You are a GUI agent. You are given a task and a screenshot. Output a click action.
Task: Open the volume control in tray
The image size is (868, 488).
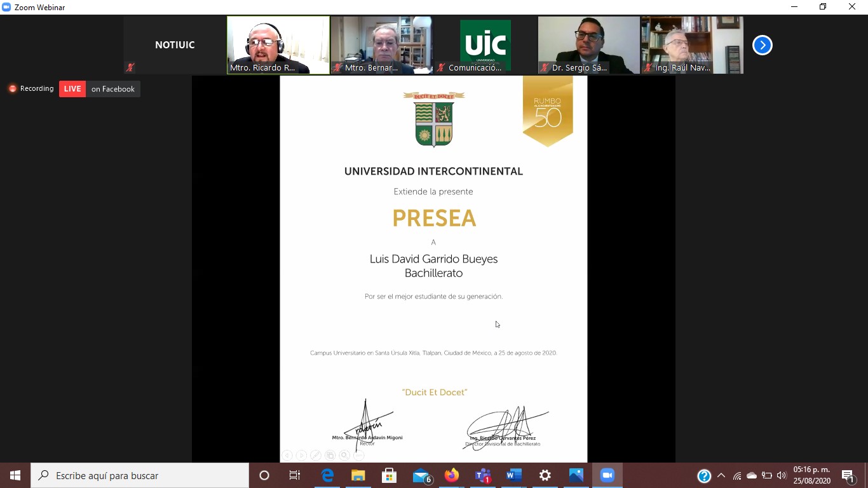[x=782, y=475]
